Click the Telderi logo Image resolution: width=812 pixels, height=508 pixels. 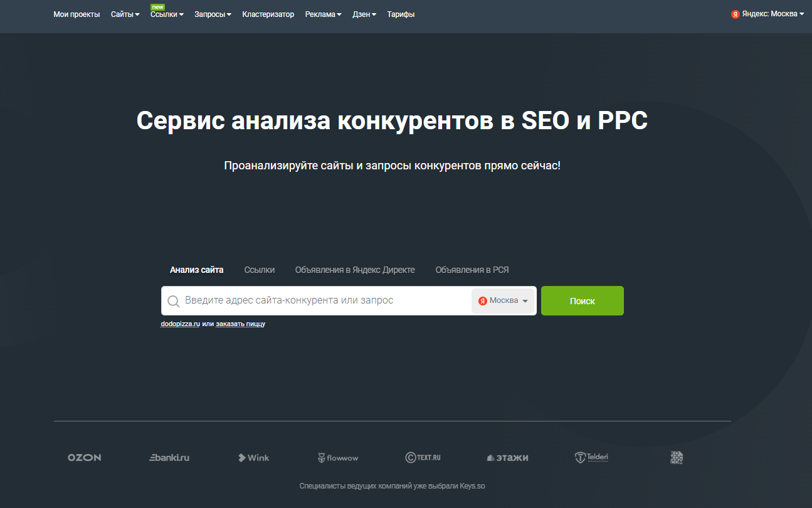pyautogui.click(x=591, y=458)
